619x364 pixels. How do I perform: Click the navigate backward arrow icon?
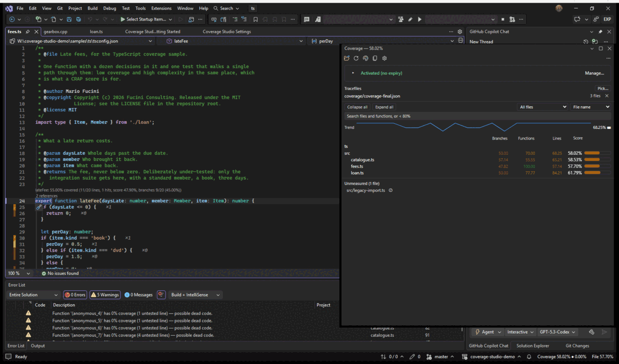[x=12, y=20]
